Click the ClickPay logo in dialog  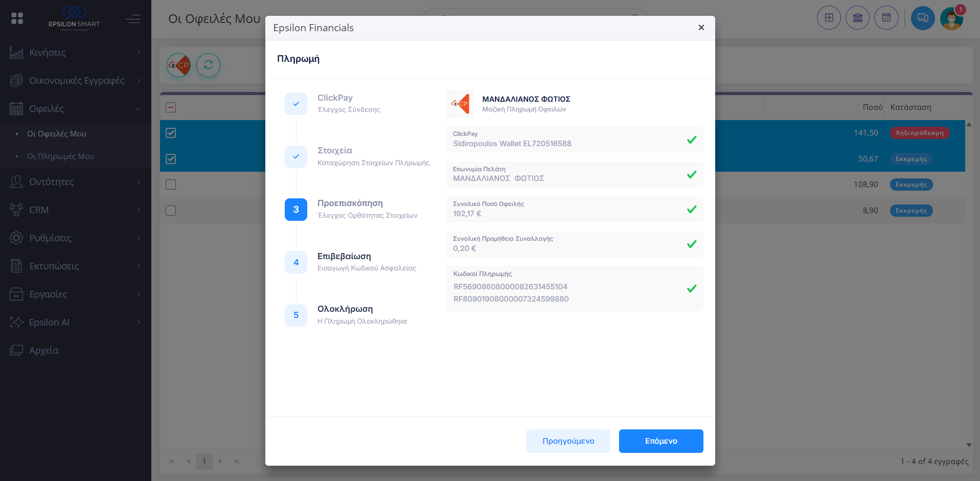tap(460, 104)
